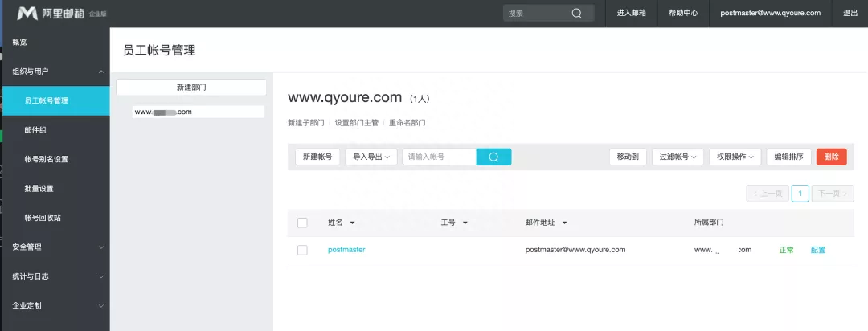Click the 配置 link for postmaster
Screen dimensions: 868x331
(x=817, y=250)
